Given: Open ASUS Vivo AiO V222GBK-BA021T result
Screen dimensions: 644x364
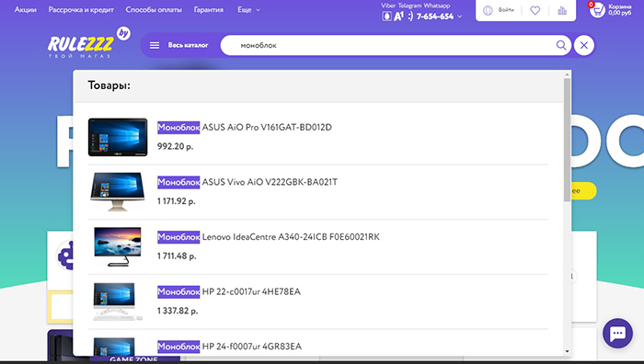Looking at the screenshot, I should click(247, 182).
